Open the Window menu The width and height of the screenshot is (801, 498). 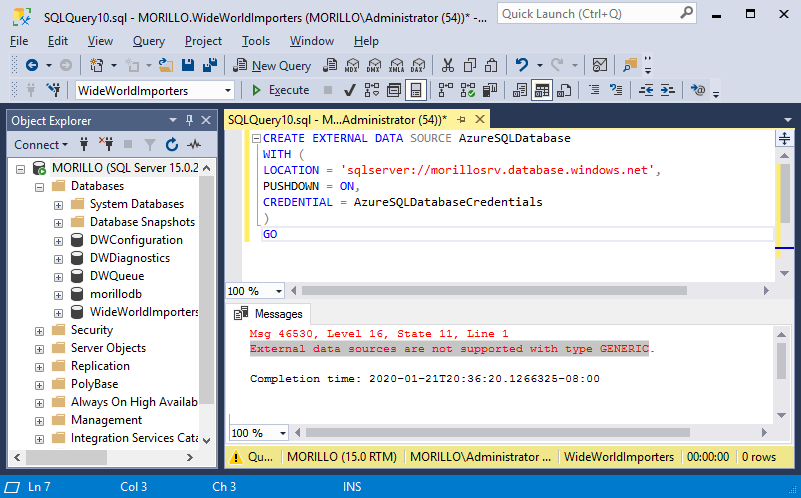tap(312, 41)
